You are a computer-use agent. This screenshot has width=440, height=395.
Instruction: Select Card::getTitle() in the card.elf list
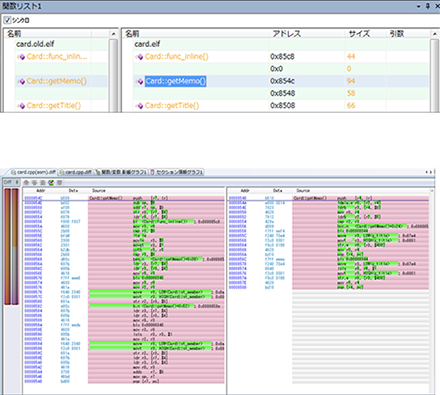(172, 106)
